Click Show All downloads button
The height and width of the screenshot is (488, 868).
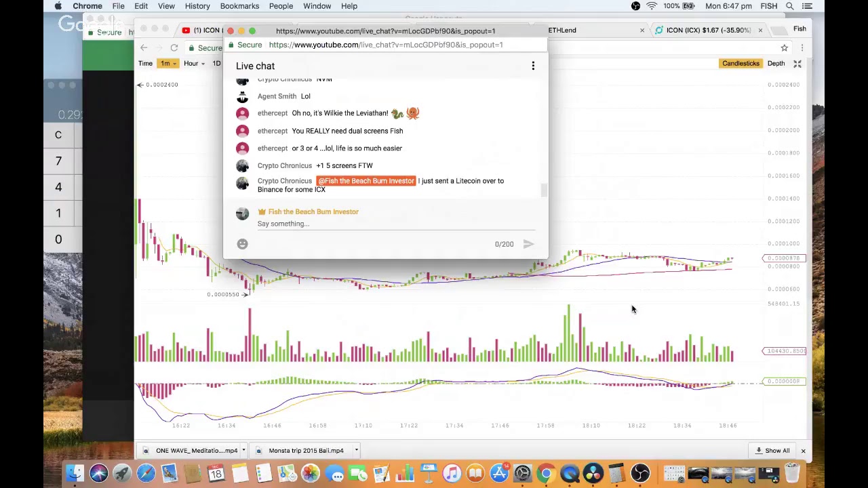point(772,451)
